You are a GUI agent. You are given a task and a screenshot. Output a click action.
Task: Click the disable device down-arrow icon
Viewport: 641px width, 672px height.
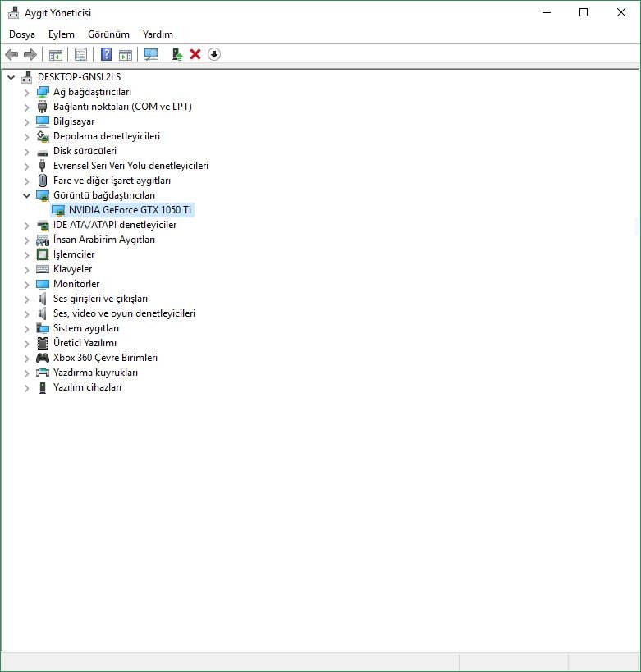[x=214, y=54]
